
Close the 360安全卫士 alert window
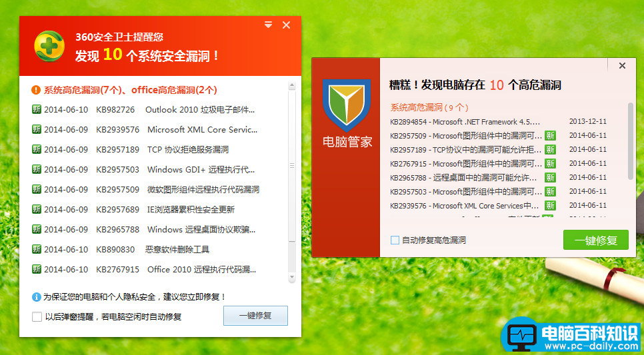pos(286,25)
